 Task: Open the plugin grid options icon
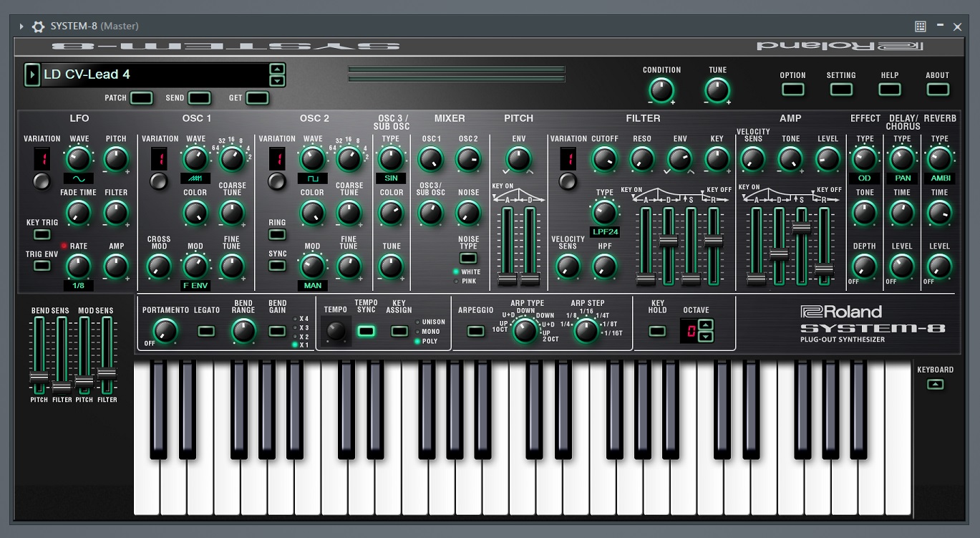tap(921, 27)
